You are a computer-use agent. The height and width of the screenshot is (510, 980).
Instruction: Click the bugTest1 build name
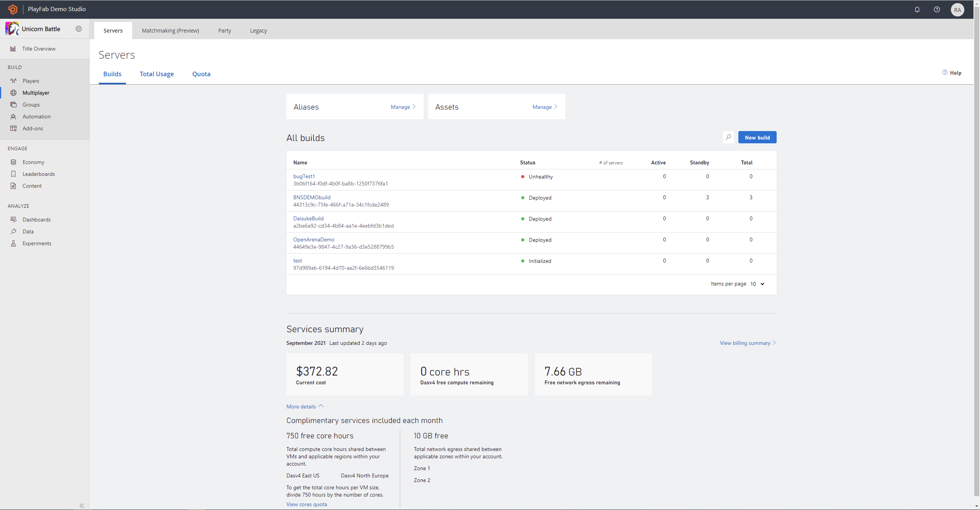[303, 176]
